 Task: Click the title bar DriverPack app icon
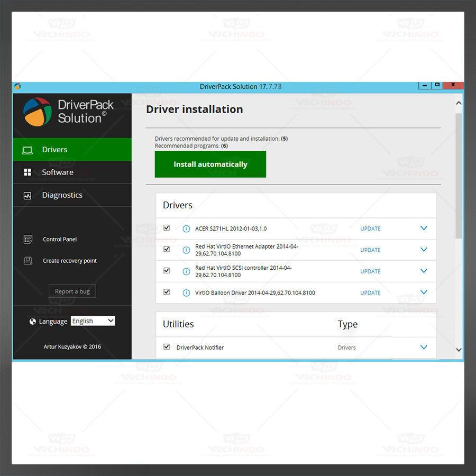pyautogui.click(x=17, y=86)
